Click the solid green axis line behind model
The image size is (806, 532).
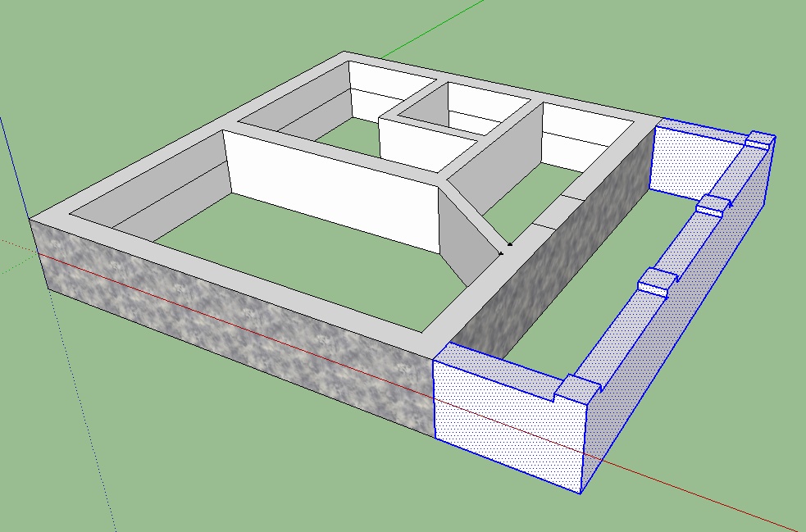click(430, 29)
